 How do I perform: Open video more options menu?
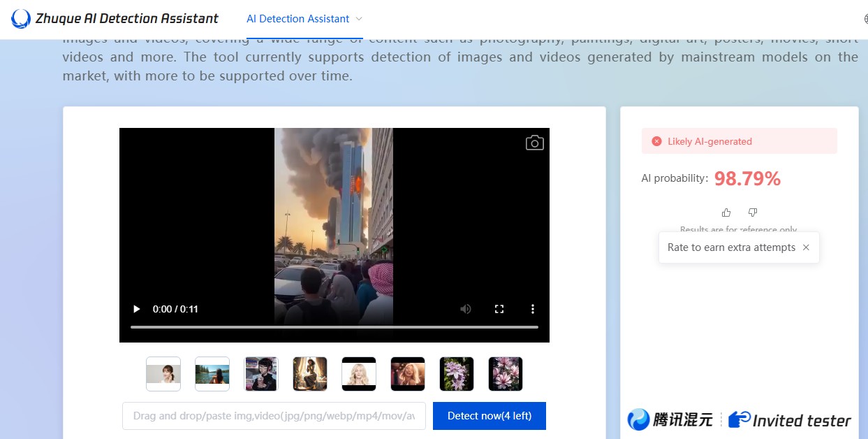533,309
